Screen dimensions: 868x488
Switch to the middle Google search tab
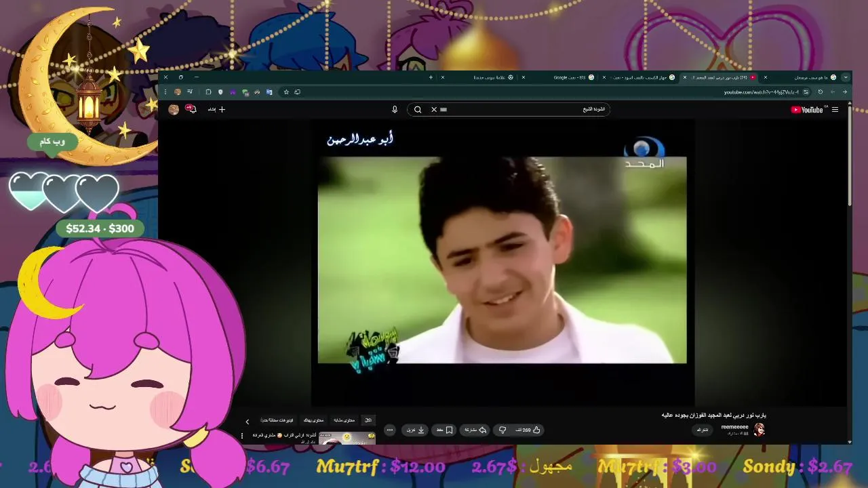click(640, 77)
